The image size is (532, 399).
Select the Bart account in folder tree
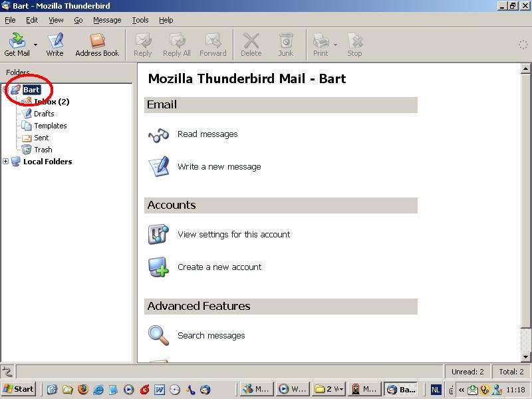click(x=31, y=90)
